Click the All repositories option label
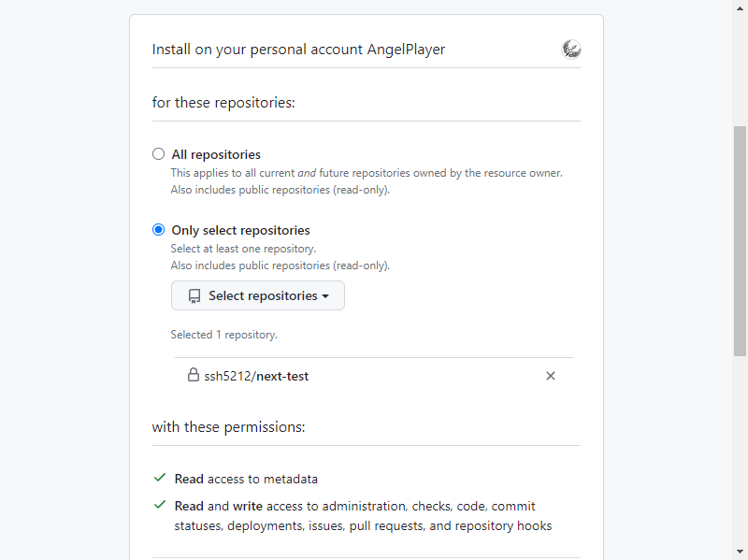Screen dimensions: 748x560 point(216,154)
